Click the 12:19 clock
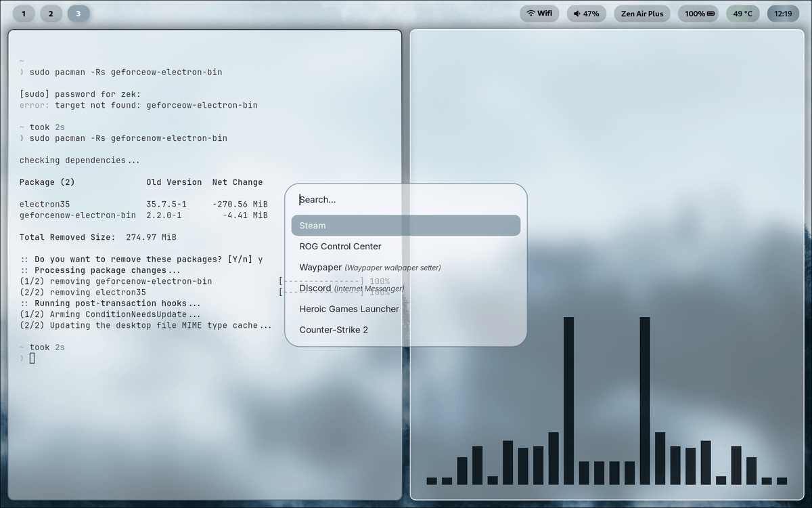This screenshot has height=508, width=812. pos(783,14)
